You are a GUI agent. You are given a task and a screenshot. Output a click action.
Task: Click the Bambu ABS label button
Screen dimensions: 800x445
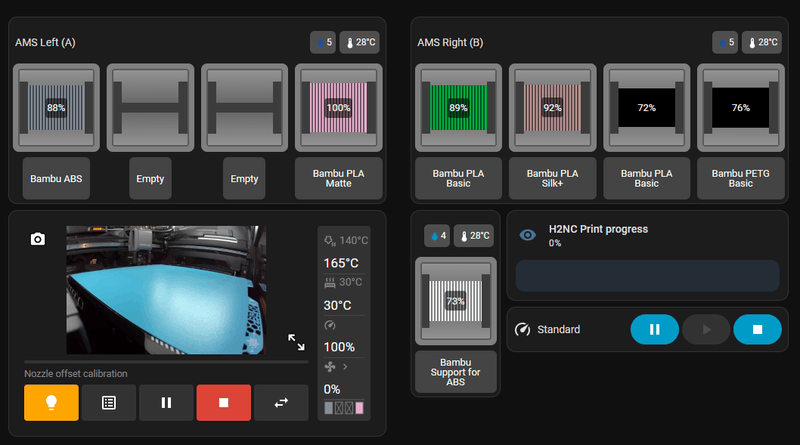tap(56, 179)
